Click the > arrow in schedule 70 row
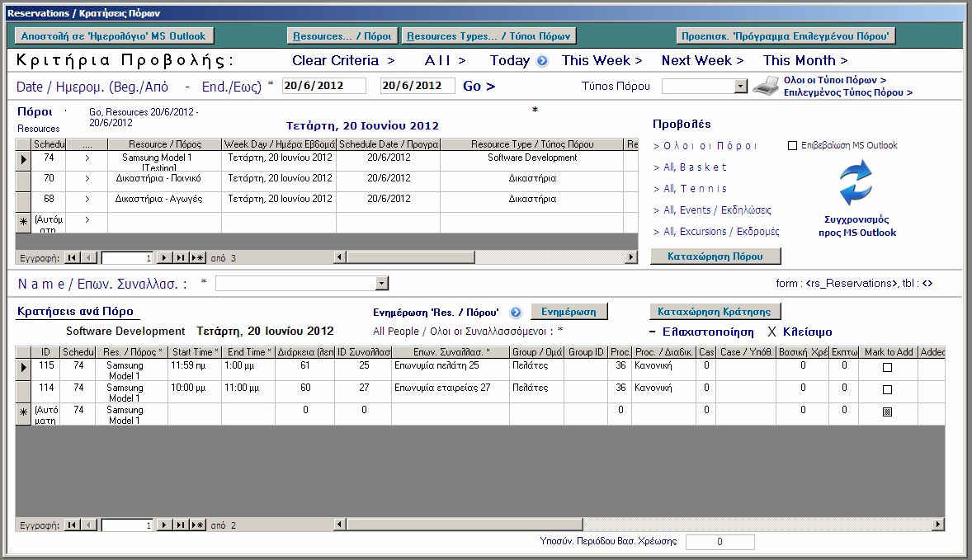Viewport: 972px width, 560px height. click(x=87, y=178)
